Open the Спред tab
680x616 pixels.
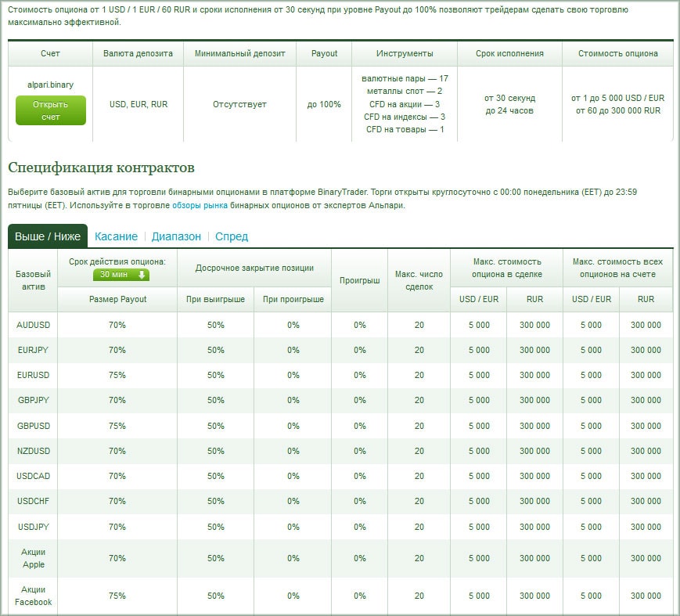[232, 236]
